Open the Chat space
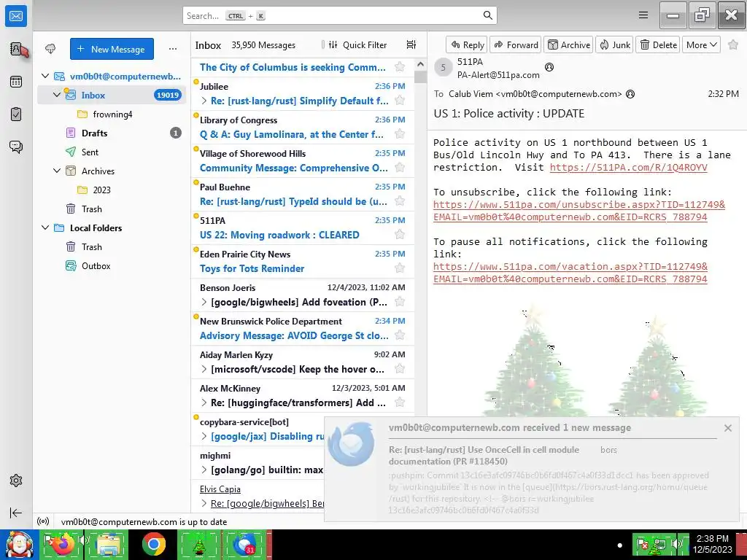This screenshot has width=747, height=560. [16, 147]
